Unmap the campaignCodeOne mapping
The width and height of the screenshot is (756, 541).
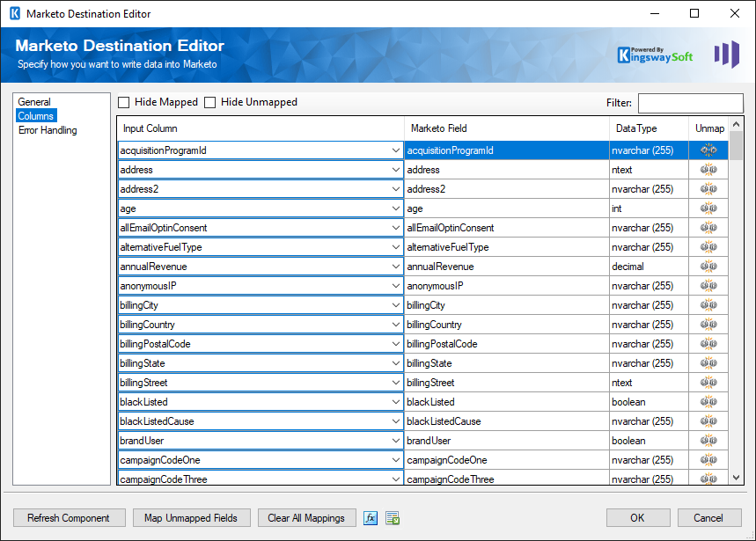tap(708, 460)
